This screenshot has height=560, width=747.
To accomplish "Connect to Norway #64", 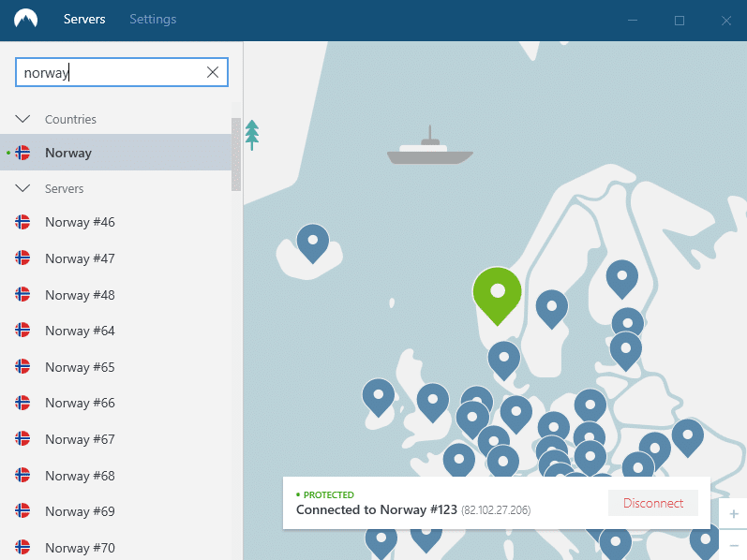I will point(116,331).
